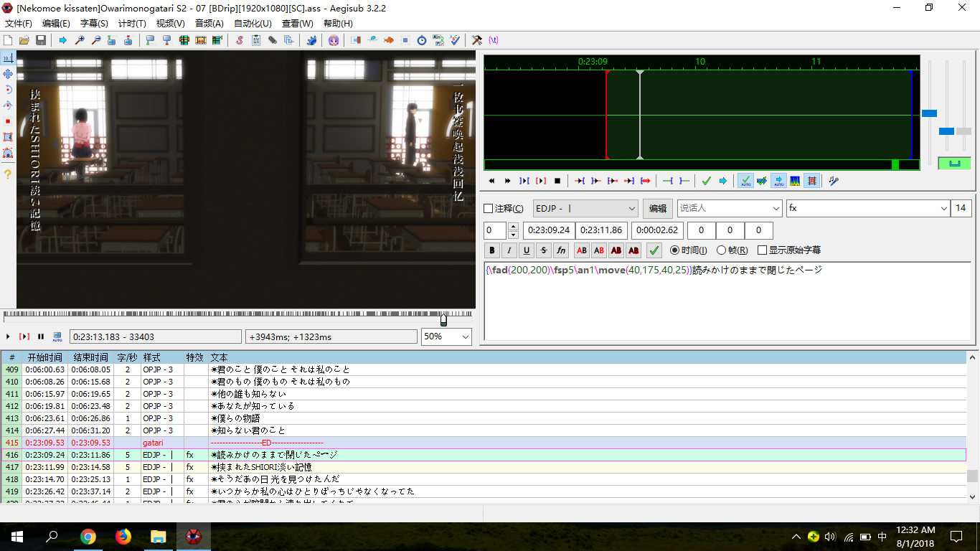This screenshot has width=980, height=551.
Task: Open the 视频 menu
Action: tap(170, 23)
